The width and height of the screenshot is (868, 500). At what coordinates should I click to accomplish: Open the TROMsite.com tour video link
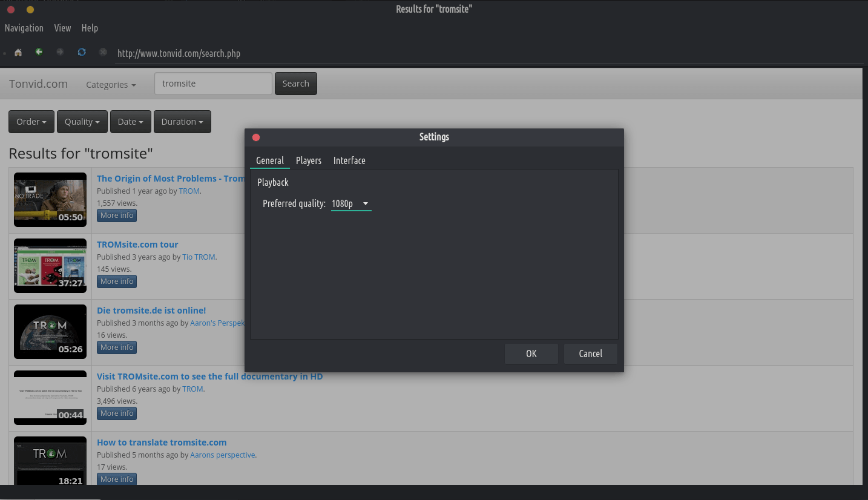tap(137, 245)
